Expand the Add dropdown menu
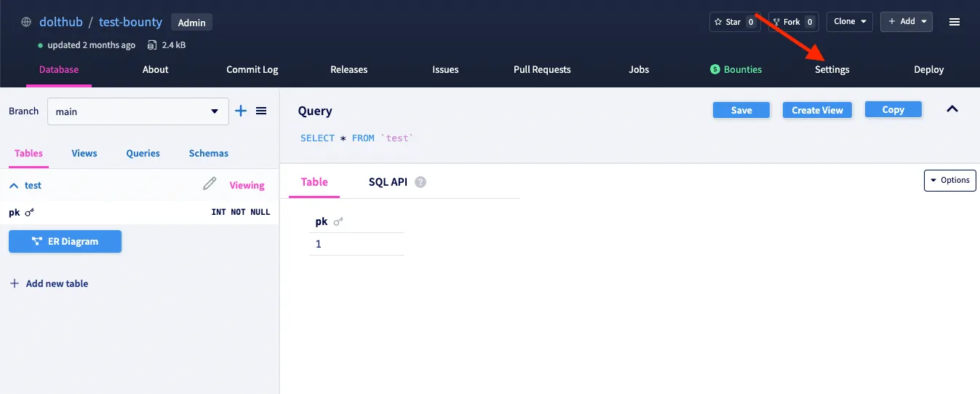 click(x=906, y=22)
